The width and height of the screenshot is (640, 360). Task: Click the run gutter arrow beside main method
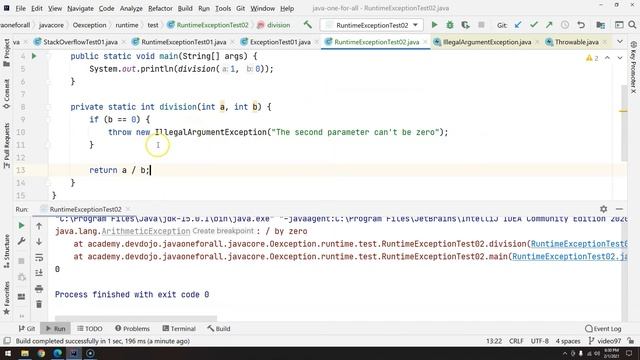pyautogui.click(x=34, y=56)
